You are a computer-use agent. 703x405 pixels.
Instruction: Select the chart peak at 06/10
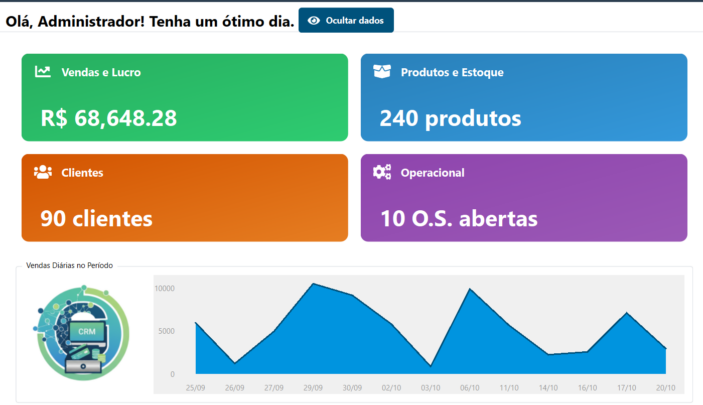click(470, 289)
